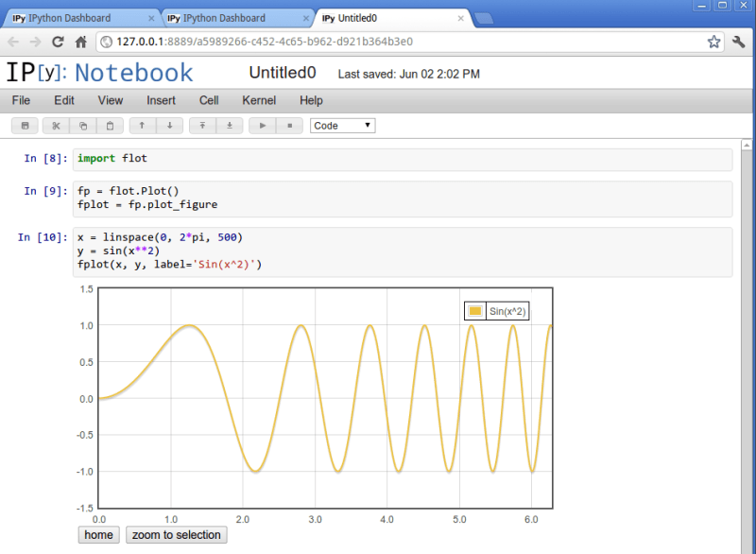Move the cell up with arrow icon
This screenshot has height=554, width=756.
tap(142, 126)
